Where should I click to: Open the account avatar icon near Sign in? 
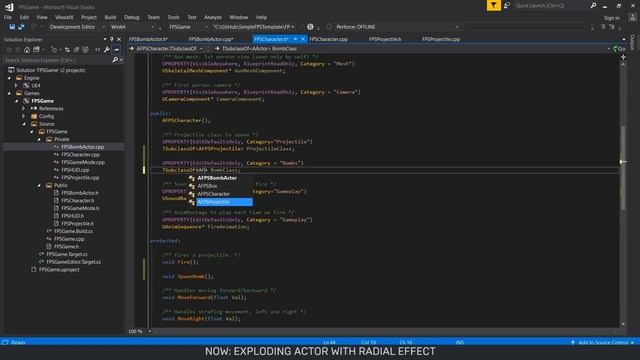[x=633, y=17]
